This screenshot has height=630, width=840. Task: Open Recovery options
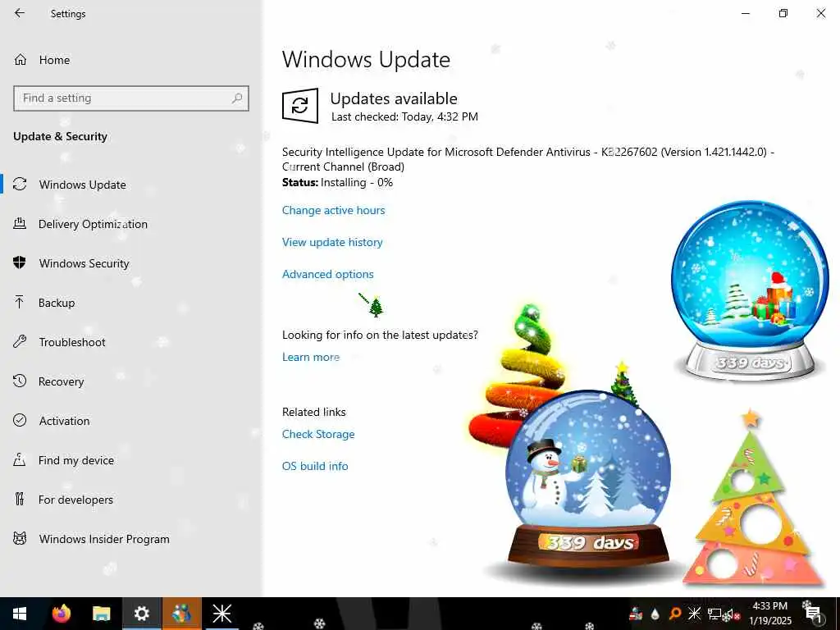click(61, 381)
